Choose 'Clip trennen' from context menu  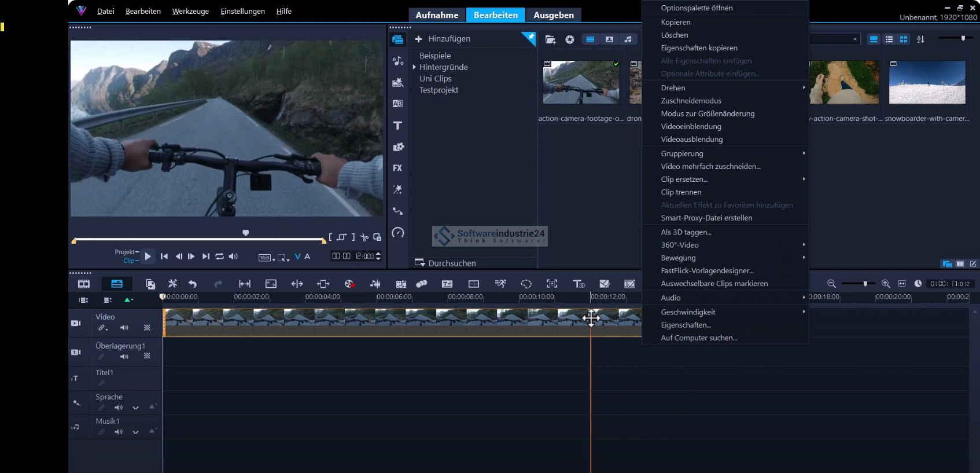681,192
